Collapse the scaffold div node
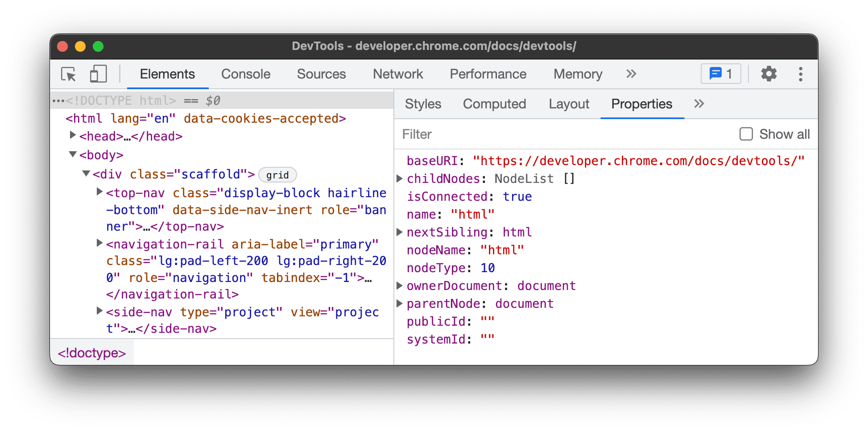Screen dimensions: 868x431 pyautogui.click(x=86, y=174)
